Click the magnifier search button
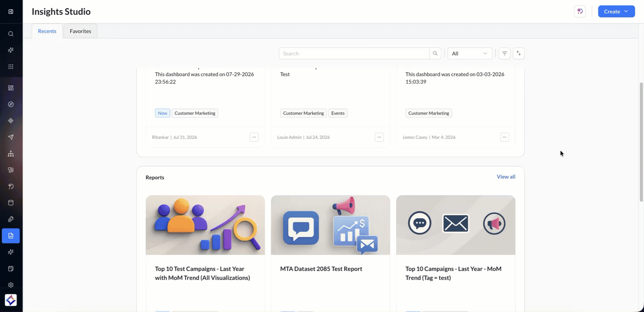 [x=435, y=53]
